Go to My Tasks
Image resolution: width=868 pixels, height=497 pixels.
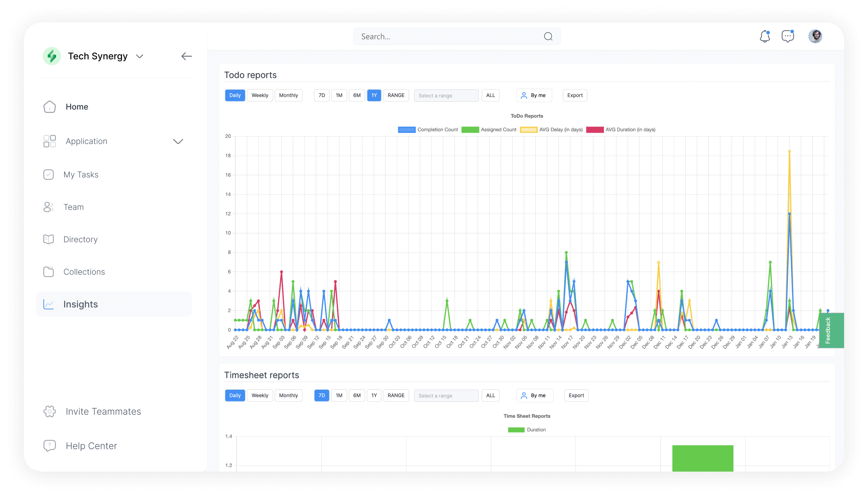(x=81, y=175)
